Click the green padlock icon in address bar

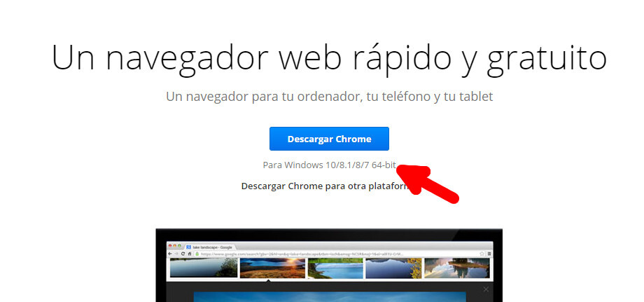tap(197, 254)
